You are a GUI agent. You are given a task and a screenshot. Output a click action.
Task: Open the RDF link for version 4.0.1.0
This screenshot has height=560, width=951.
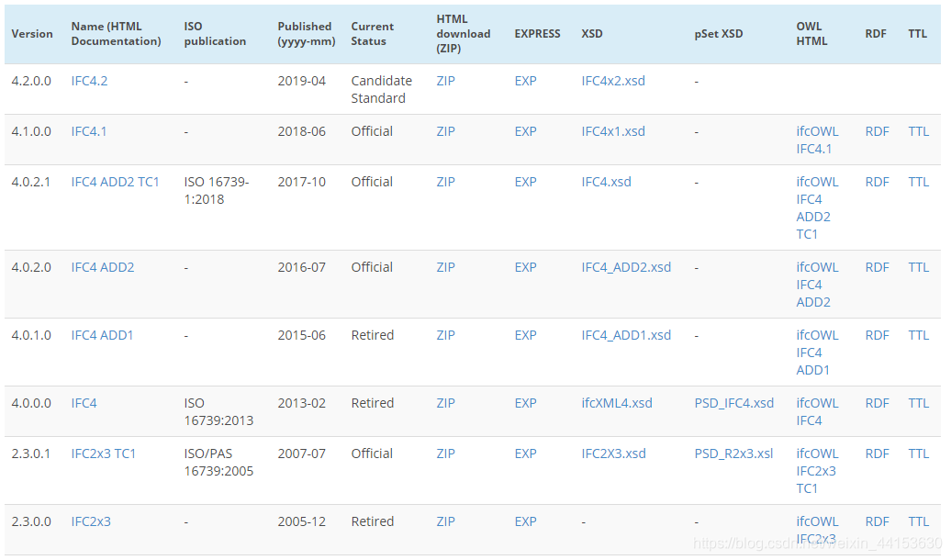(877, 335)
